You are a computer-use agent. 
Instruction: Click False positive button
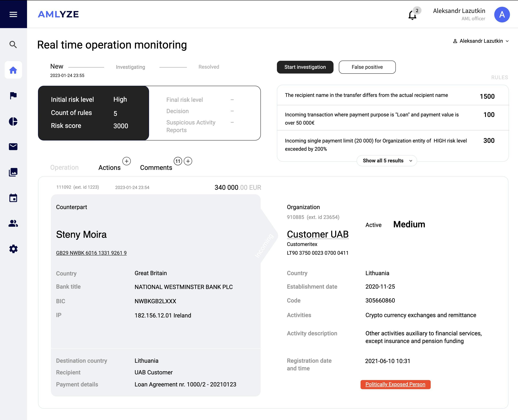pos(367,66)
